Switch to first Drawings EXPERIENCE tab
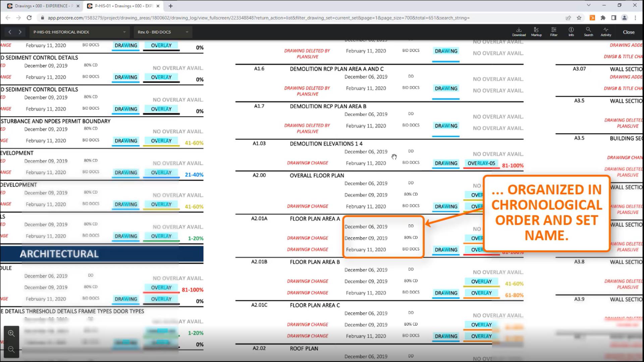 click(x=42, y=6)
